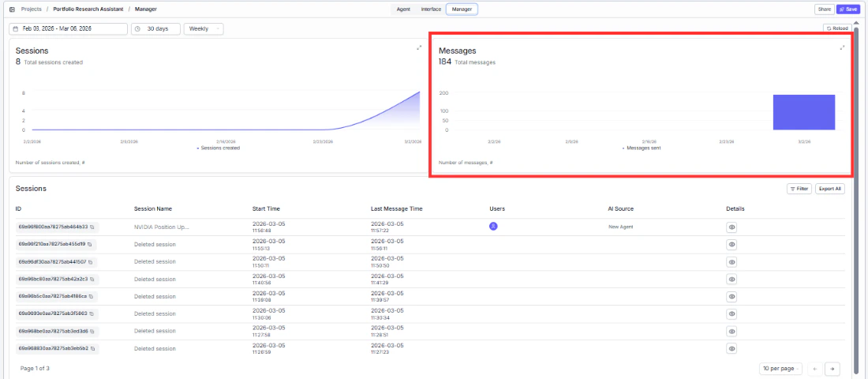
Task: Expand the Sessions chart to fullscreen
Action: point(419,47)
